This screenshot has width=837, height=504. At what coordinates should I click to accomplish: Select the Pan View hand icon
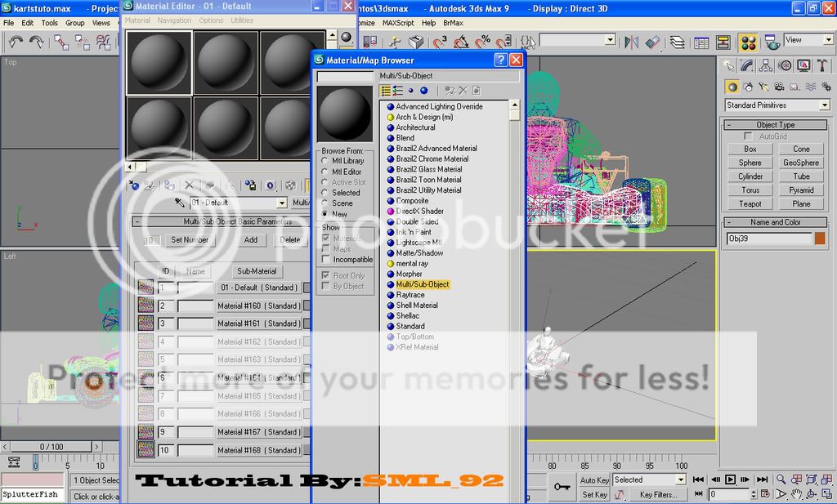pos(796,494)
